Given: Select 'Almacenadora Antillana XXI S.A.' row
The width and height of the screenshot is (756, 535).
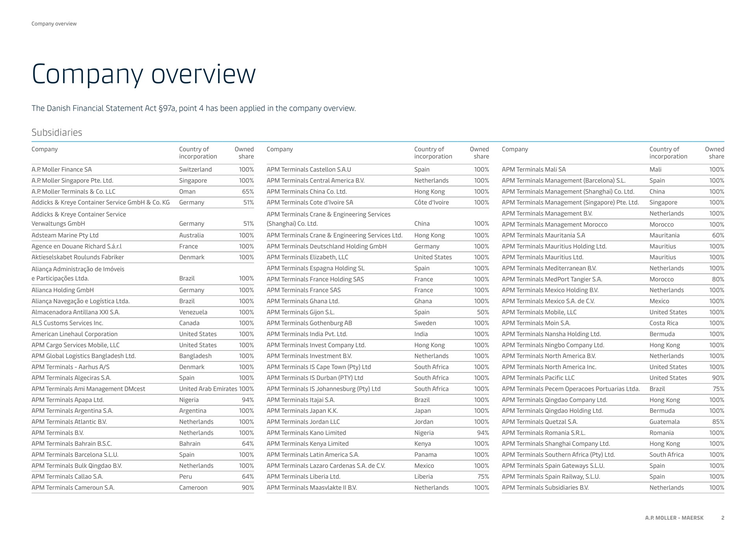Looking at the screenshot, I should coord(143,312).
